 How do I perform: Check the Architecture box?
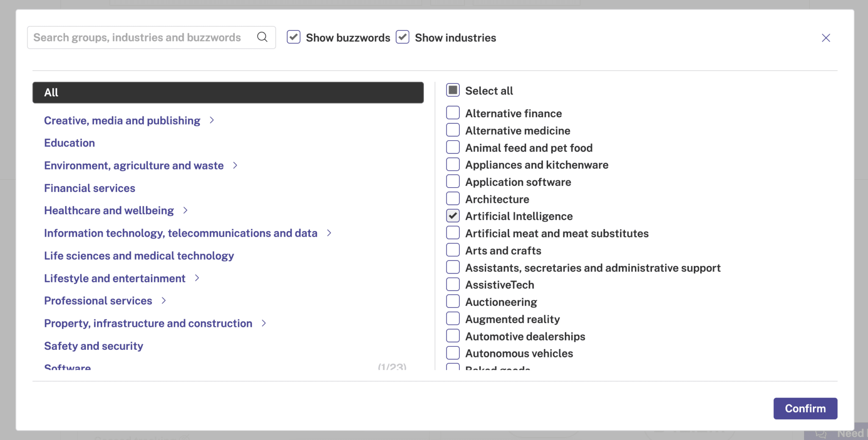pyautogui.click(x=453, y=199)
